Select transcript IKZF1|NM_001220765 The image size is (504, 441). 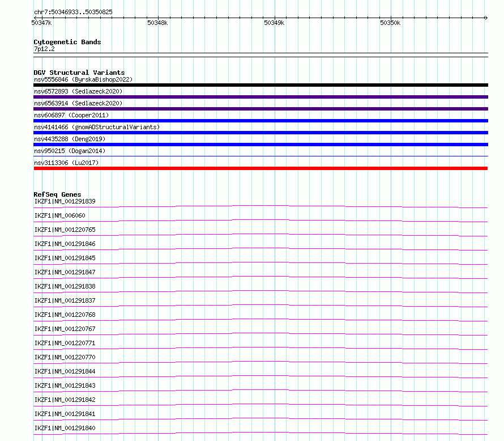pos(65,230)
